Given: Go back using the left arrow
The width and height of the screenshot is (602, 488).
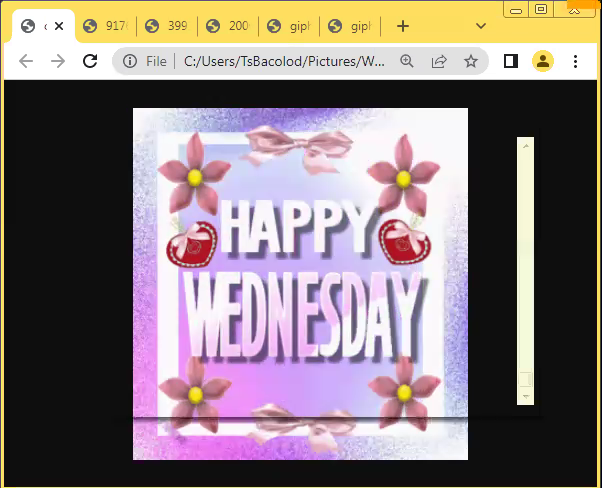Looking at the screenshot, I should click(26, 61).
